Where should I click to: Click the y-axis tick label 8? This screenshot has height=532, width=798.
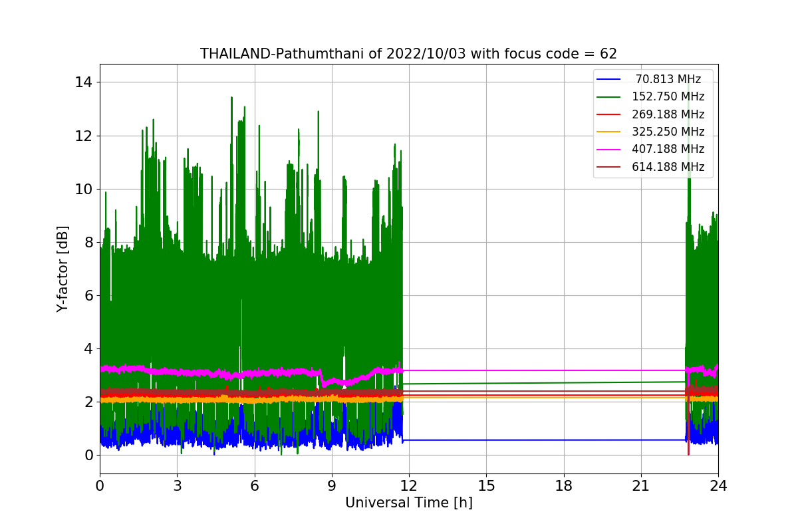point(89,242)
